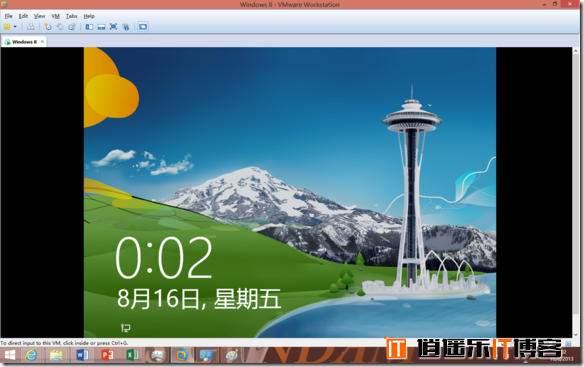This screenshot has width=584, height=367.
Task: Send Ctrl+Alt+Del via the keyboard icon
Action: click(x=31, y=27)
